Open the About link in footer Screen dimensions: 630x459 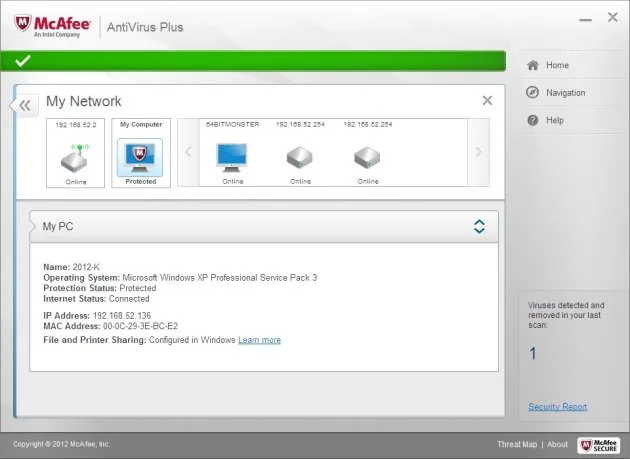tap(557, 444)
